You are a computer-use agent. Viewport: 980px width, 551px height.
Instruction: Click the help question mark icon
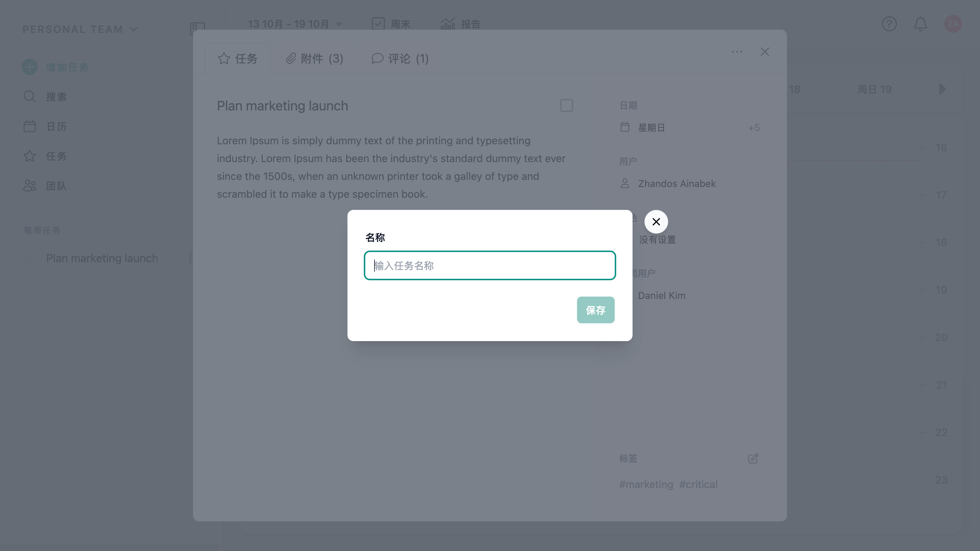[889, 24]
